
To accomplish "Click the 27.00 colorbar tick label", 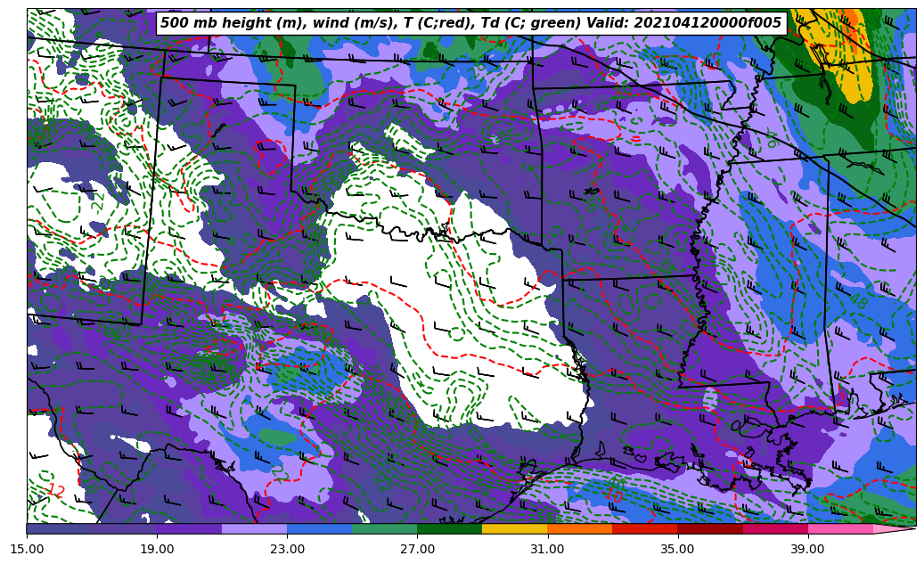I will [417, 549].
